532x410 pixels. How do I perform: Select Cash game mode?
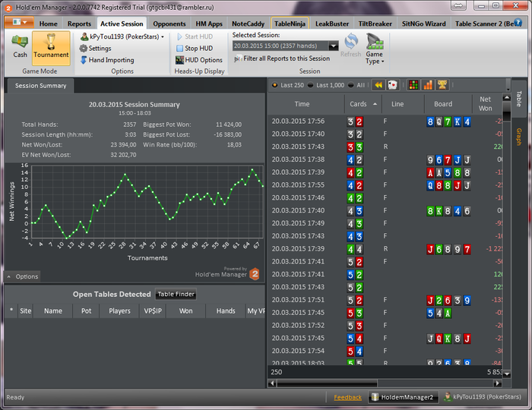pos(20,47)
